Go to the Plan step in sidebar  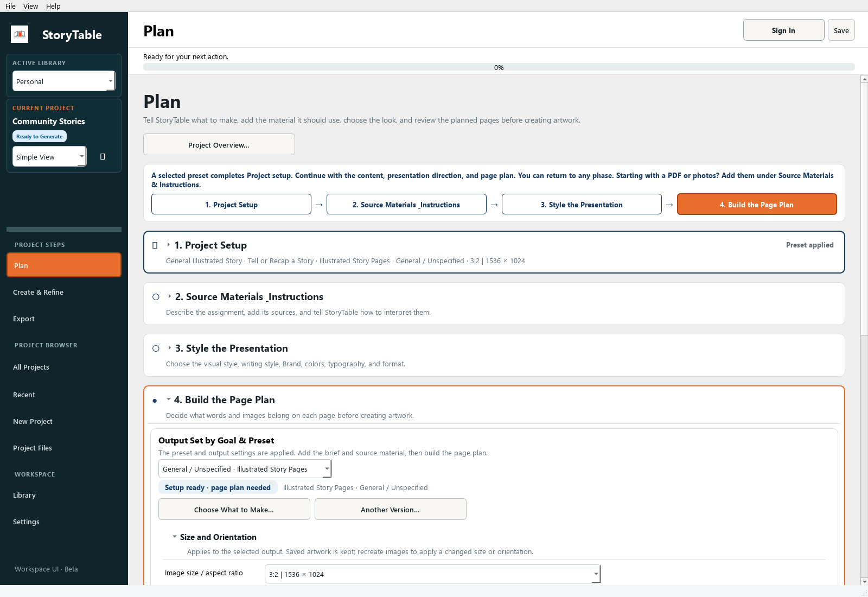click(64, 265)
